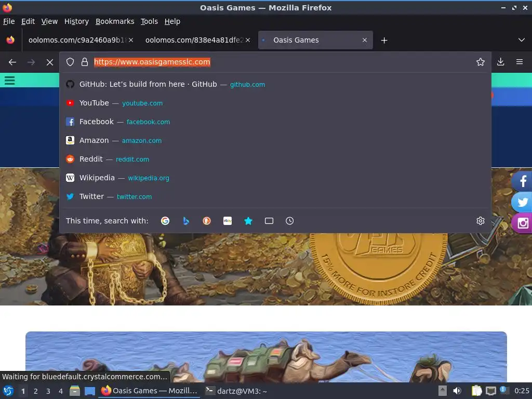Image resolution: width=532 pixels, height=399 pixels.
Task: Open Firefox application menu
Action: tap(520, 62)
